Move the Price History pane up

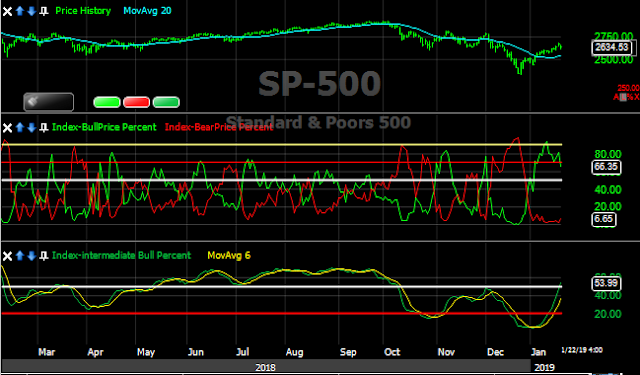point(20,11)
